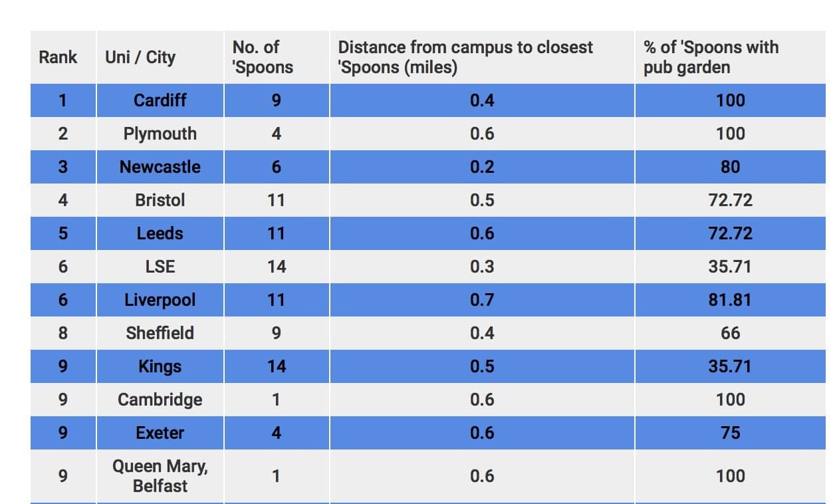Click the 81.81 pub garden value

730,300
